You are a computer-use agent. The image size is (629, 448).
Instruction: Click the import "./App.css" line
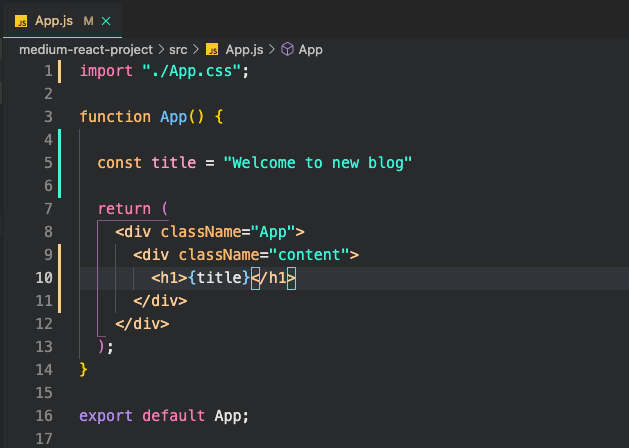[x=164, y=71]
